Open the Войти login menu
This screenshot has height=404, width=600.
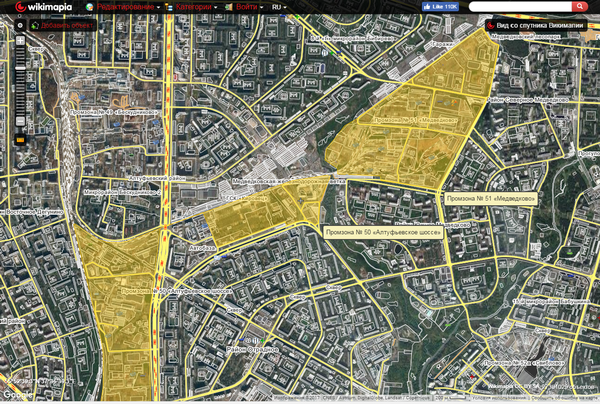point(248,7)
